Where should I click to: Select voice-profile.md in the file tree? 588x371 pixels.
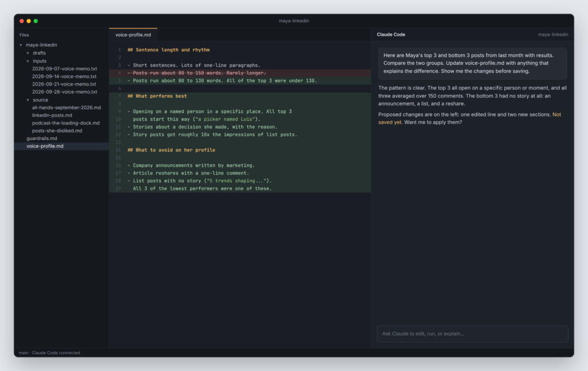61,146
